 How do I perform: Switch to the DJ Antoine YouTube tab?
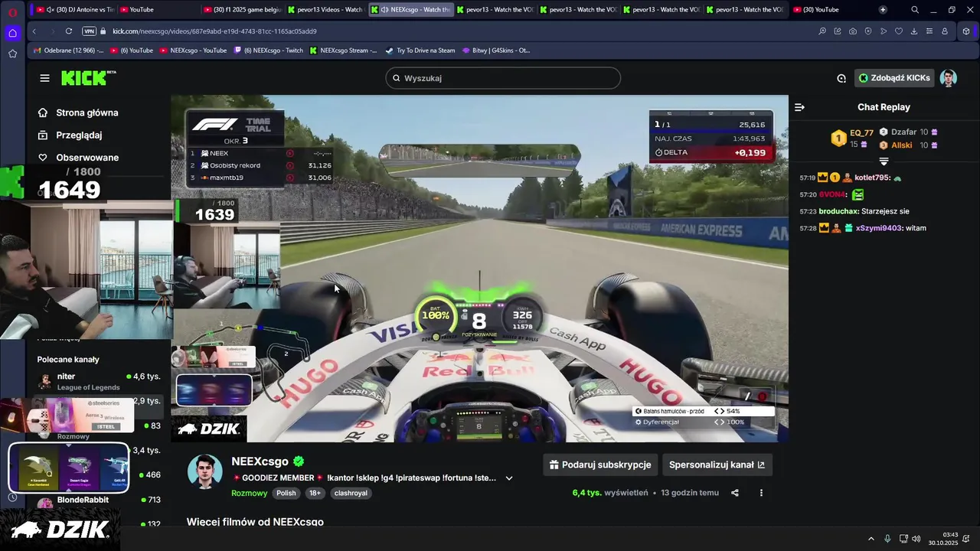tap(75, 10)
